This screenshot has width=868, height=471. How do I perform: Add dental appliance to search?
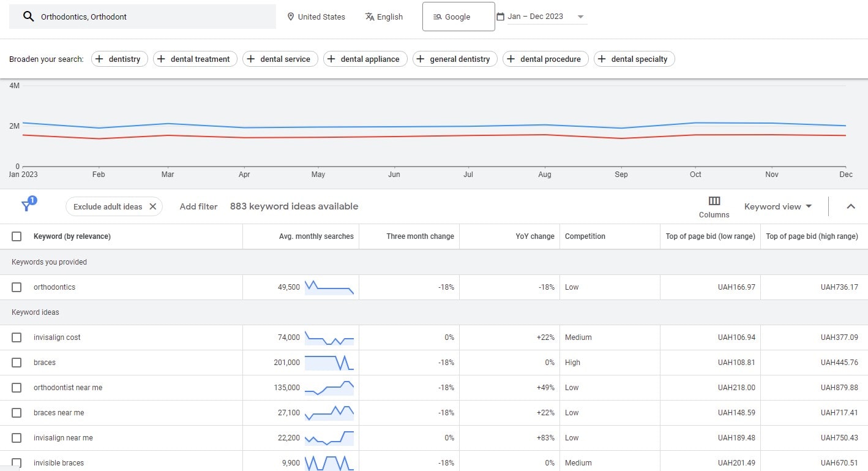tap(365, 59)
